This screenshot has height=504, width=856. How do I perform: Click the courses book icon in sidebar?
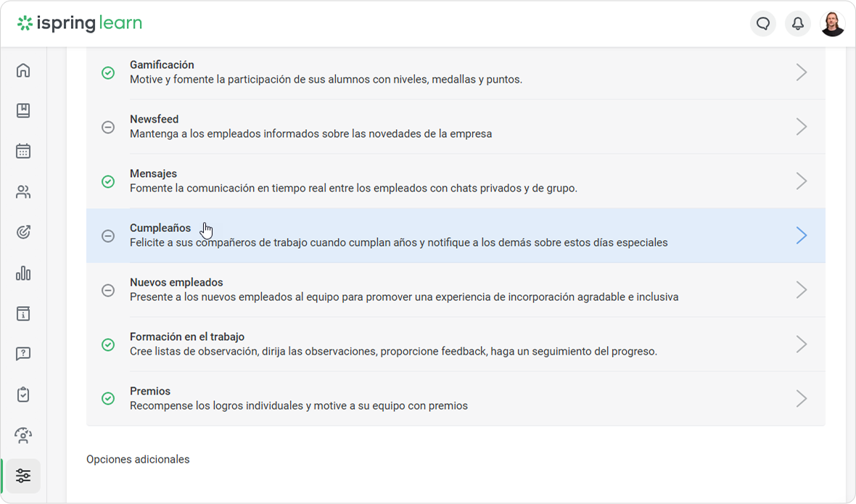(x=23, y=111)
